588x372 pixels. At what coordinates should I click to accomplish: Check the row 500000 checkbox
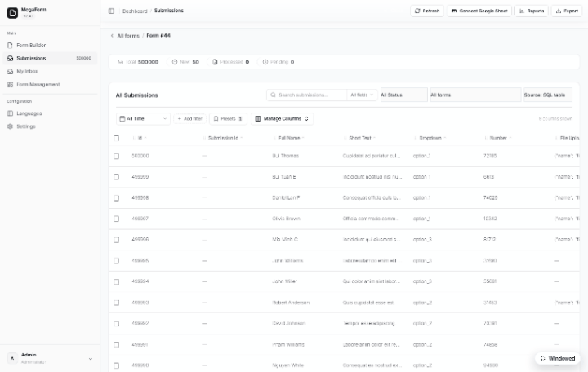pyautogui.click(x=117, y=156)
